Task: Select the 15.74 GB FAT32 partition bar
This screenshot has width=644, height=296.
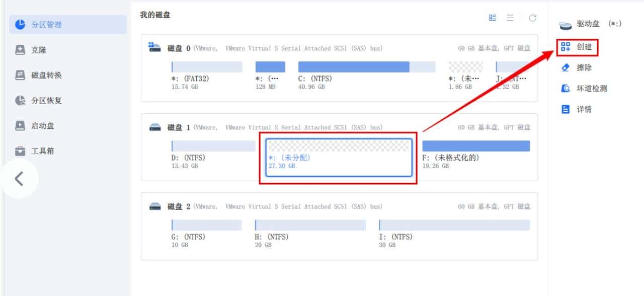Action: coord(207,67)
